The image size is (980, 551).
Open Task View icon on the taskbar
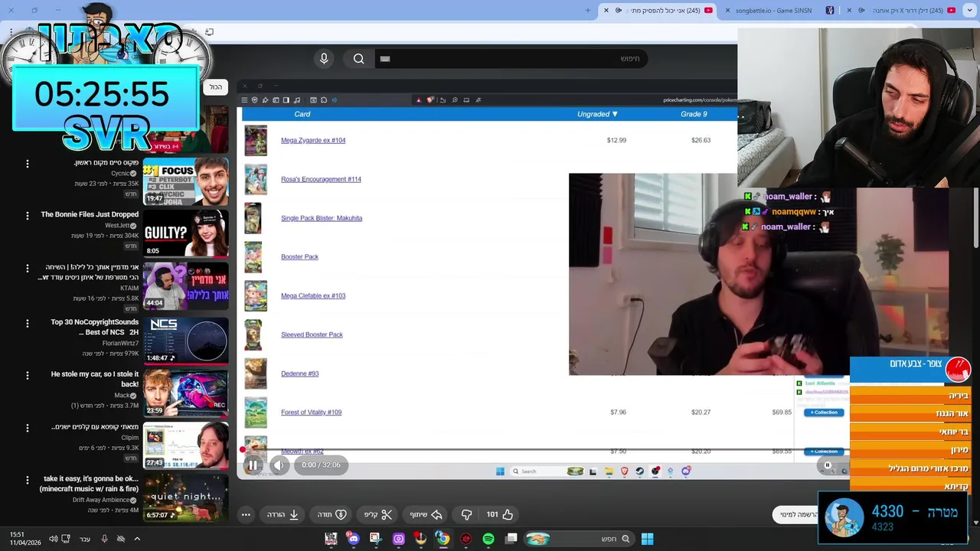coord(511,539)
